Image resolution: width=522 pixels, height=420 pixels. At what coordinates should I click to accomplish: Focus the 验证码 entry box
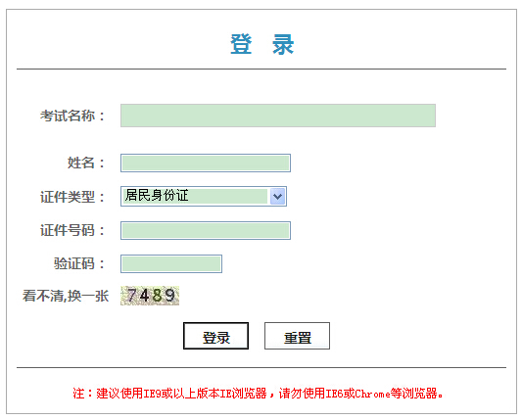point(171,264)
